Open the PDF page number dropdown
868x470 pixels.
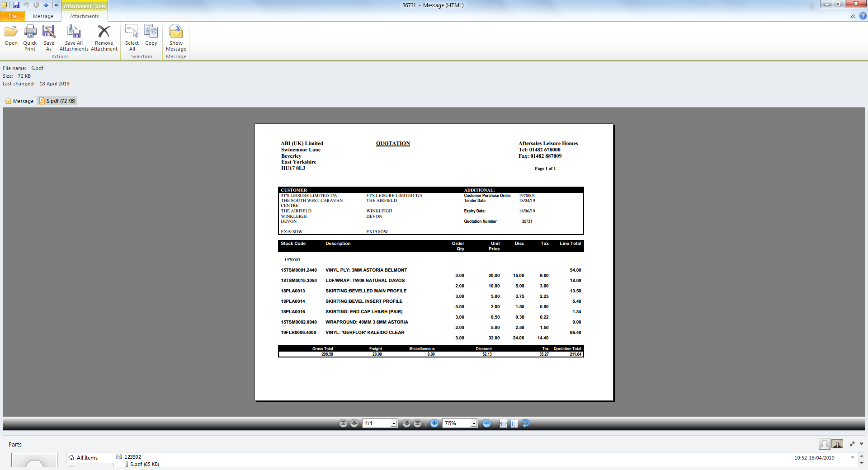point(394,423)
